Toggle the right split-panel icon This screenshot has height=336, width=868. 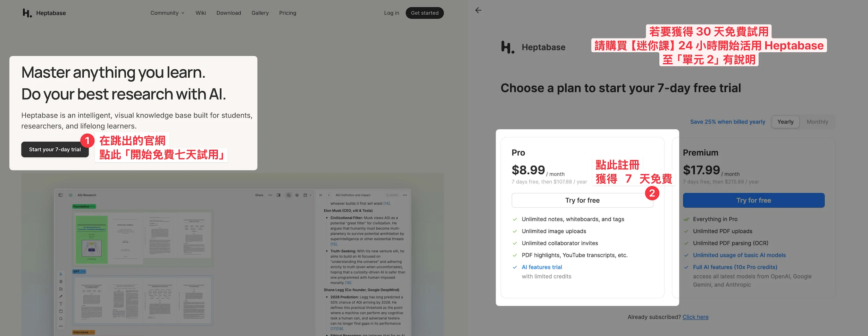(278, 195)
